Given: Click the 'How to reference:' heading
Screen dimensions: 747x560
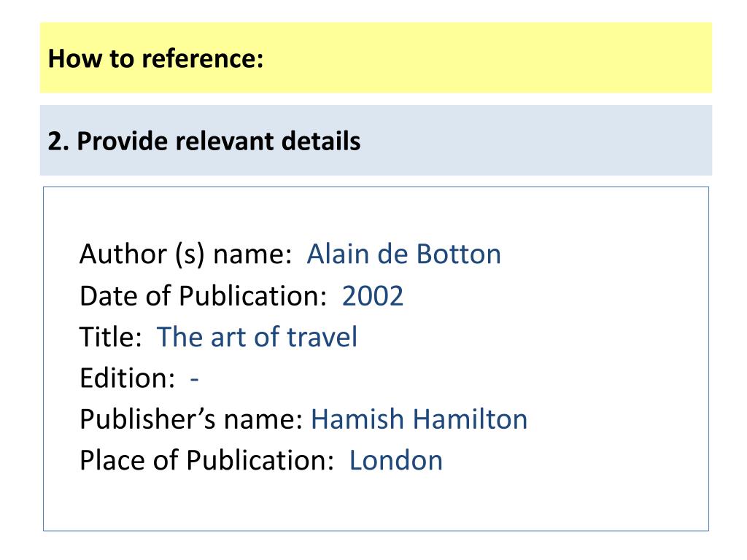Looking at the screenshot, I should (x=156, y=58).
